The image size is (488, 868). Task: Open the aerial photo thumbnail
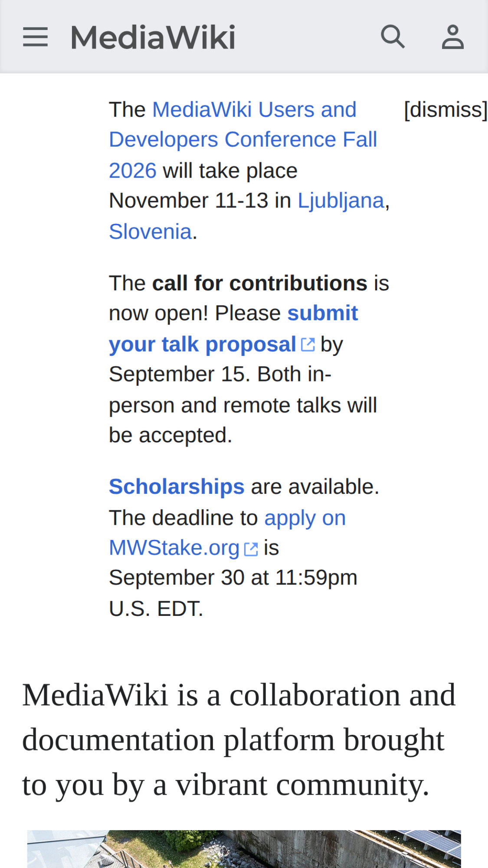tap(244, 849)
